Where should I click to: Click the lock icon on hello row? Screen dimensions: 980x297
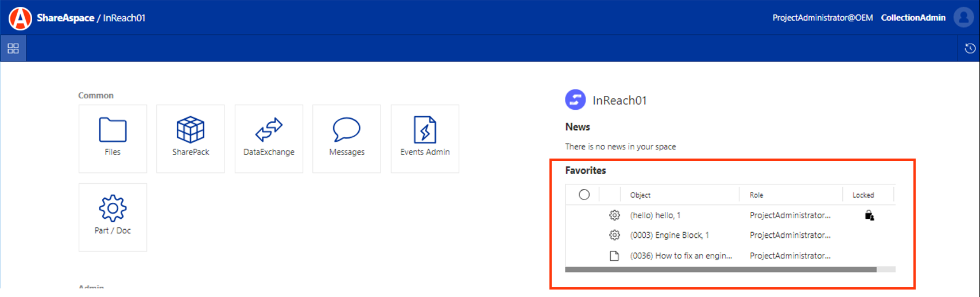coord(869,215)
